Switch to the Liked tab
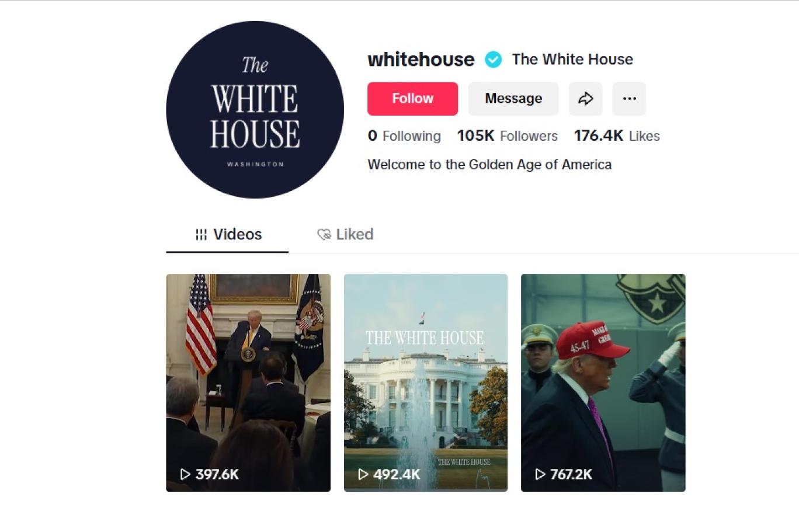 [345, 235]
